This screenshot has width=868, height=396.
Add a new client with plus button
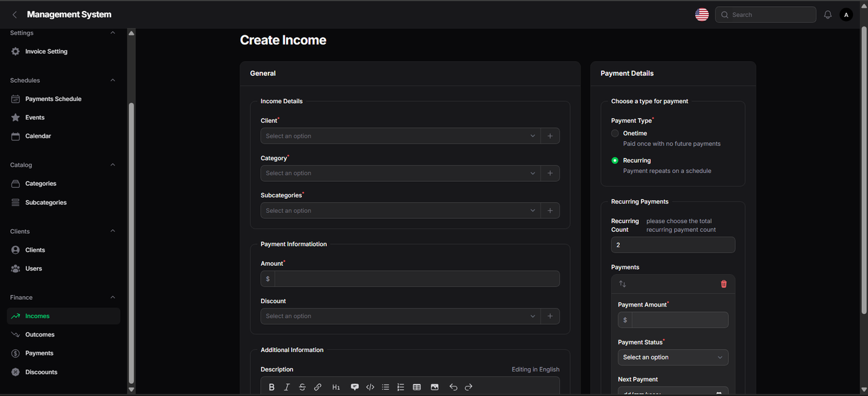[550, 136]
